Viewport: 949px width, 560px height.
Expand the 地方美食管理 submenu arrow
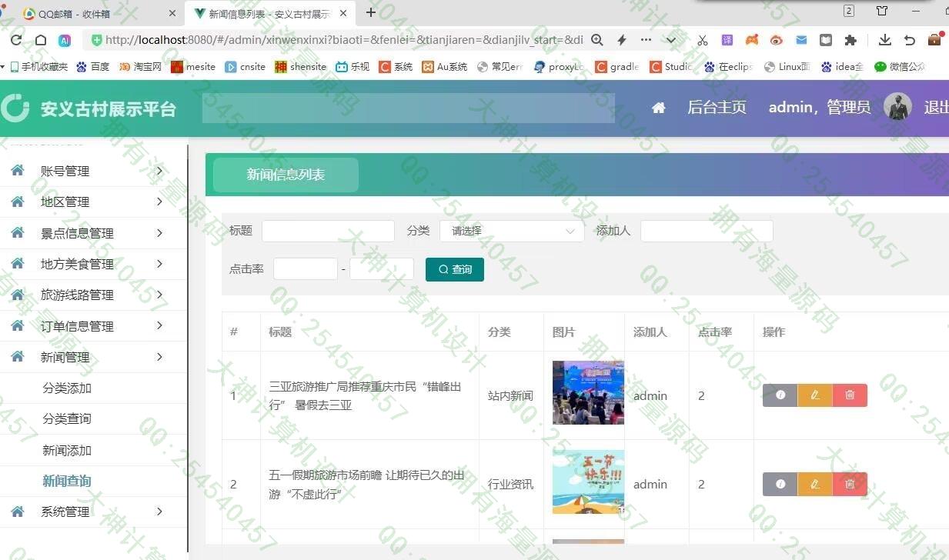(x=159, y=264)
